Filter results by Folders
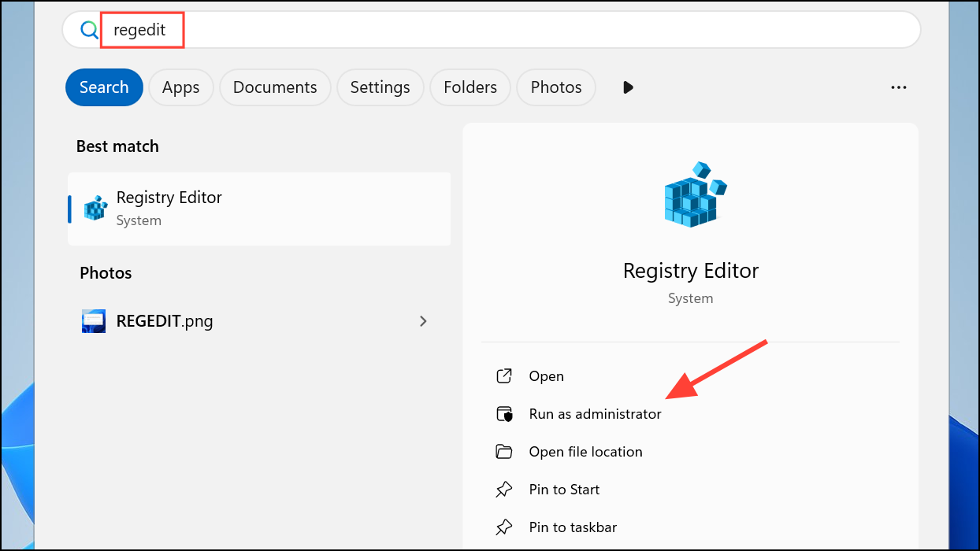Viewport: 980px width, 551px height. pyautogui.click(x=470, y=87)
